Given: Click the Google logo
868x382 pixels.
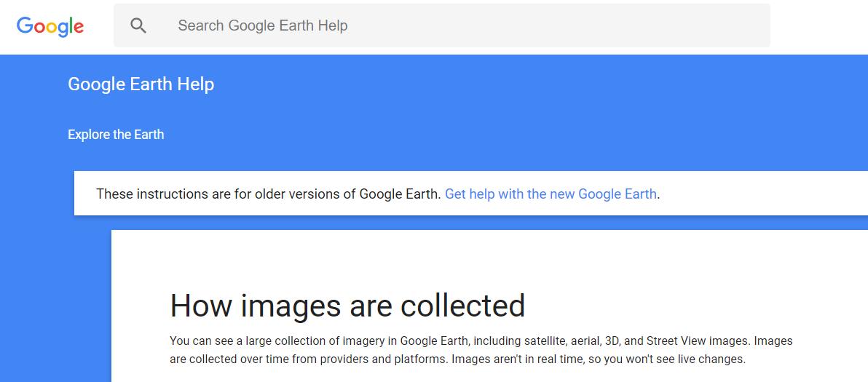Looking at the screenshot, I should [x=50, y=26].
